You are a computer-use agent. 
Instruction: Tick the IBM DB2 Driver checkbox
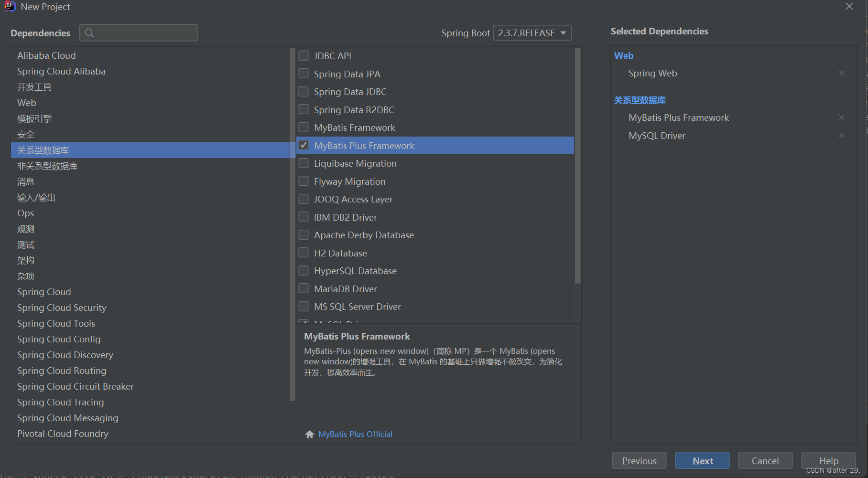click(304, 217)
